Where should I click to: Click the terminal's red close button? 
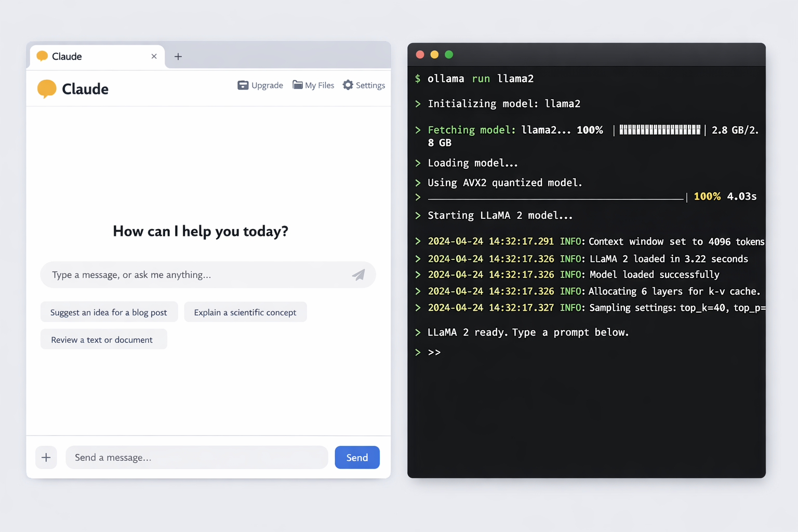click(x=420, y=55)
